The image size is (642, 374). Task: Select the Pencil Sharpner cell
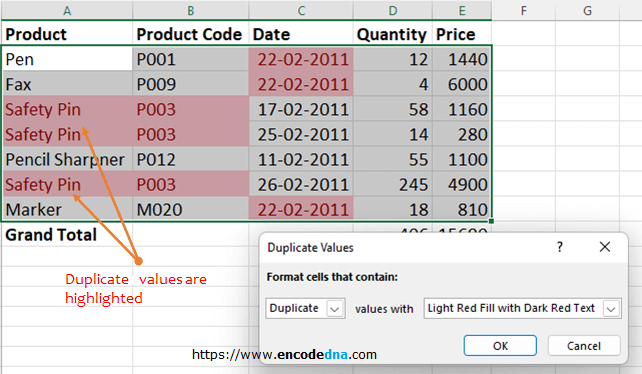click(x=67, y=159)
